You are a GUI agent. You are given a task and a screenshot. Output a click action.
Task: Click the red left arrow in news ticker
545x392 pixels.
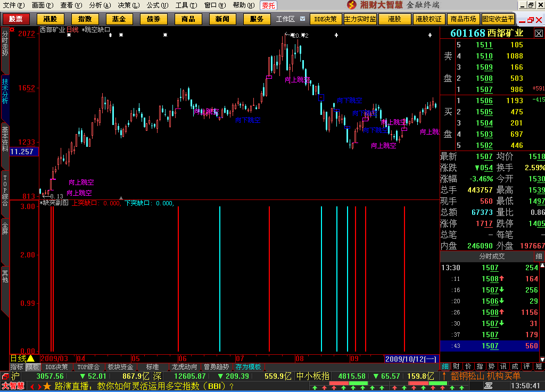[32, 387]
